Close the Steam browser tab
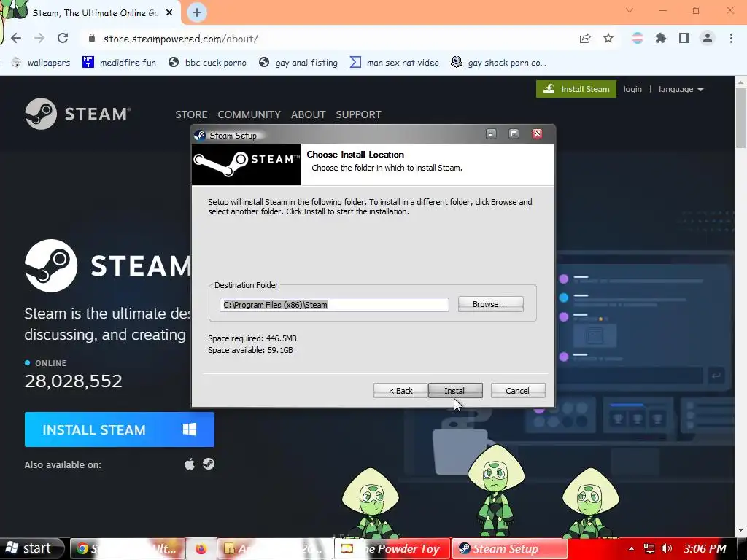This screenshot has width=747, height=560. pos(169,13)
